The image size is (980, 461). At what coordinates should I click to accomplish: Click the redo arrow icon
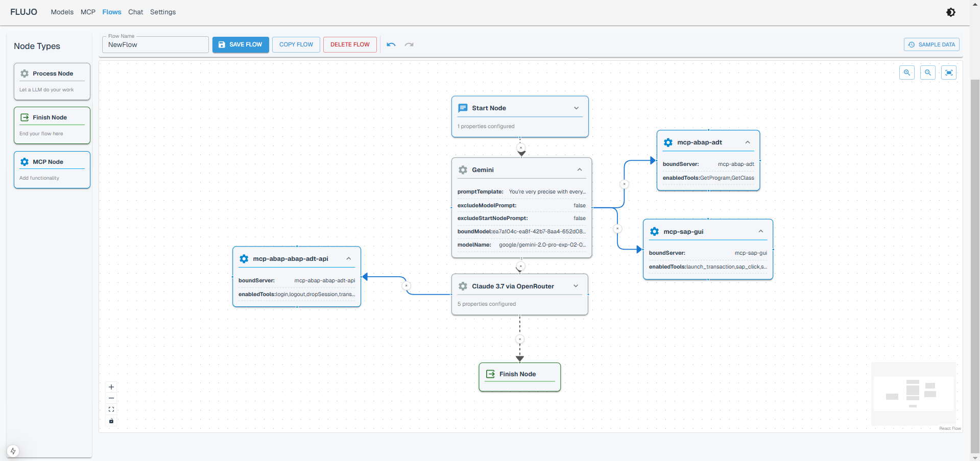[409, 44]
